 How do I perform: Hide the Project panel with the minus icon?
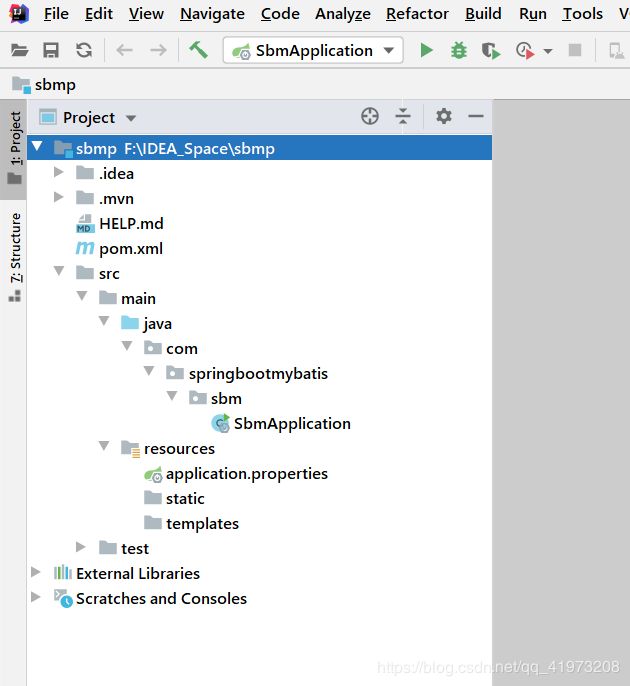pos(476,116)
